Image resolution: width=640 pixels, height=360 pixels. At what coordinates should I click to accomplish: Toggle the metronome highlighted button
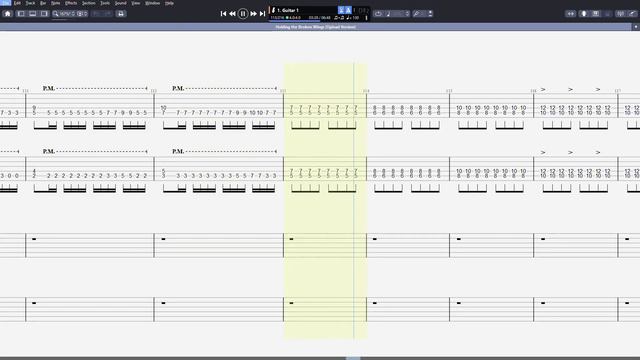tap(348, 10)
